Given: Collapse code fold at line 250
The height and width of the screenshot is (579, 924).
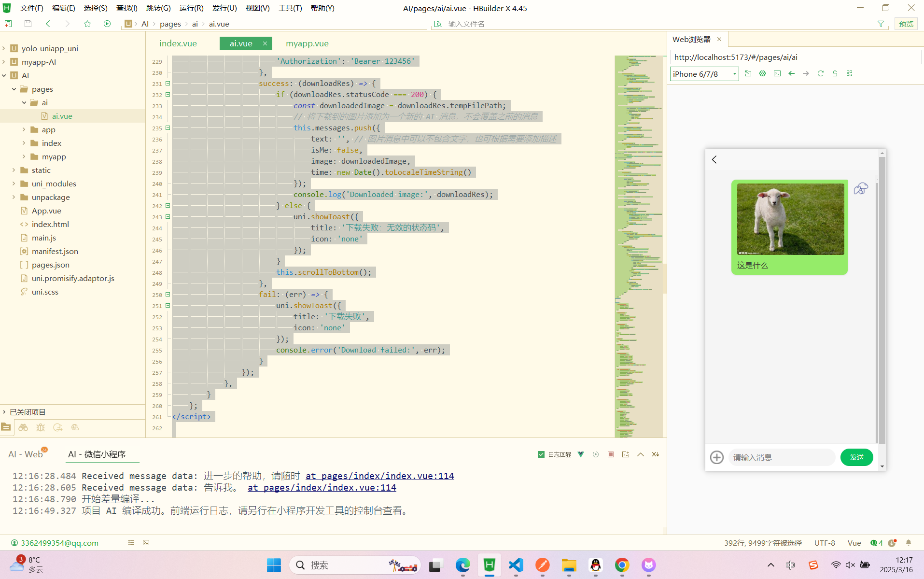Looking at the screenshot, I should (168, 295).
